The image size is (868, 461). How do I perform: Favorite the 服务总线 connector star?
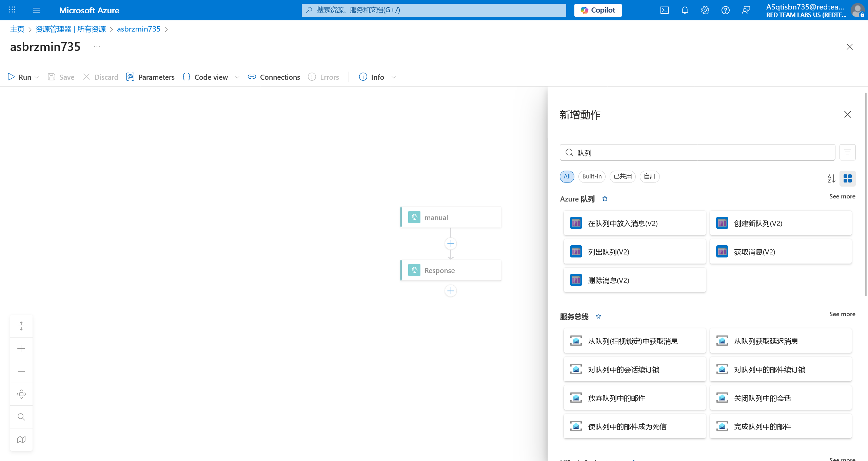click(x=598, y=316)
